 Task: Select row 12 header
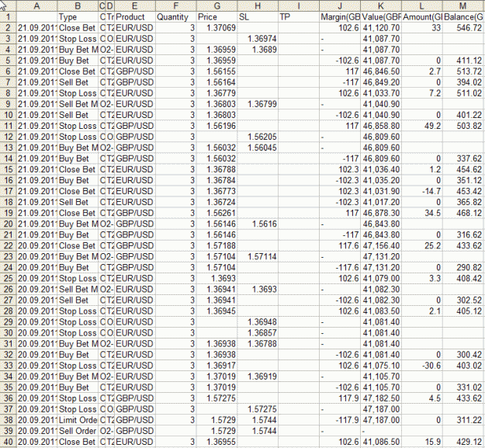(8, 137)
